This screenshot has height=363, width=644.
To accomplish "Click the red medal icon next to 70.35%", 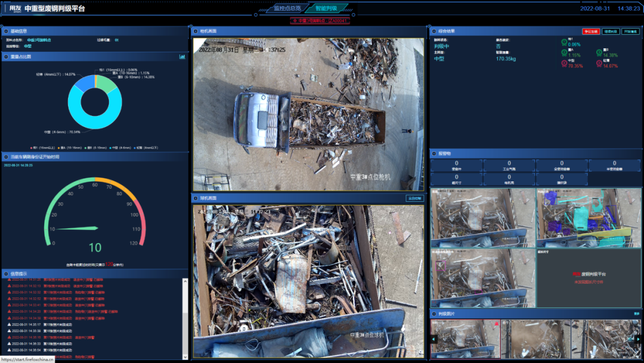I will [564, 64].
